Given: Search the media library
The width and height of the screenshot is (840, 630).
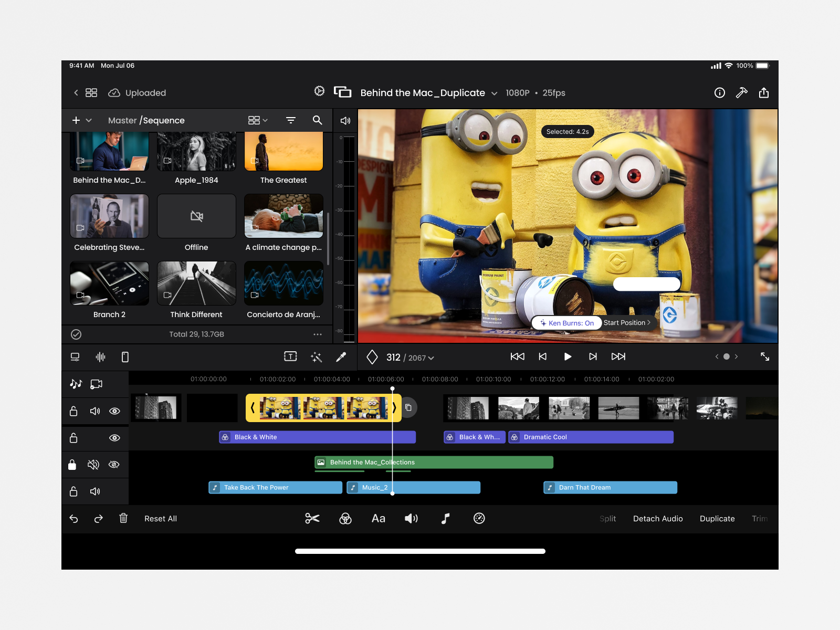Looking at the screenshot, I should click(317, 120).
